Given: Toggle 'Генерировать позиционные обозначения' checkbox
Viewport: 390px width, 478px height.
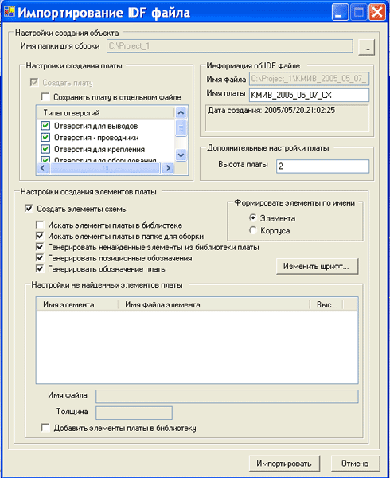Looking at the screenshot, I should (x=40, y=258).
